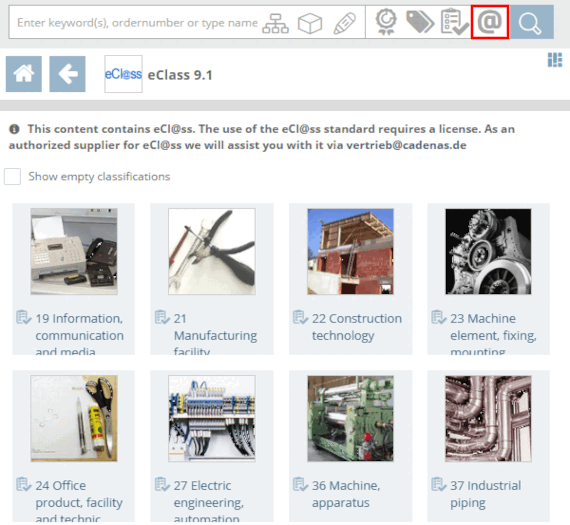This screenshot has height=525, width=570.
Task: Toggle the grid view layout icon
Action: [555, 60]
